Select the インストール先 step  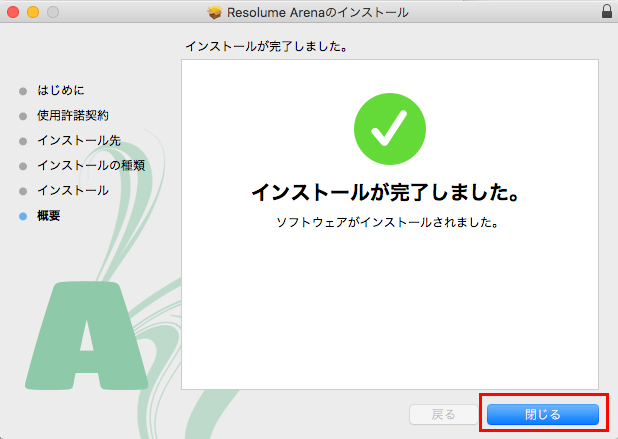point(79,140)
